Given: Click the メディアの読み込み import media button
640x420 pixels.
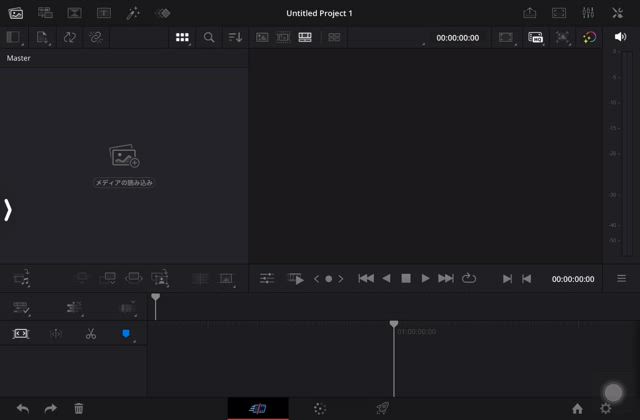Looking at the screenshot, I should click(124, 183).
